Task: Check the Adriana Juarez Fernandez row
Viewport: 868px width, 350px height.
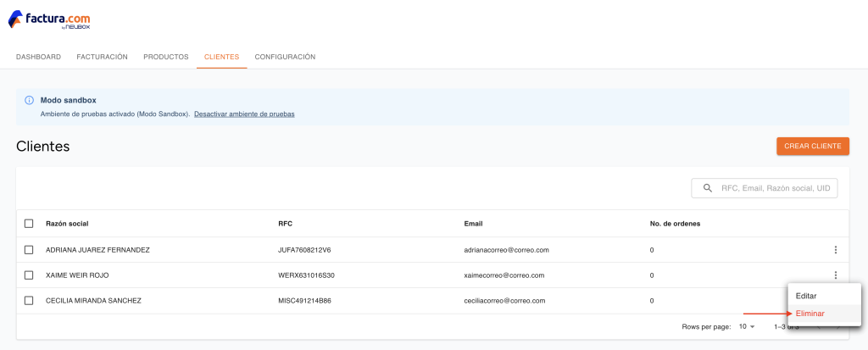Action: click(x=29, y=250)
